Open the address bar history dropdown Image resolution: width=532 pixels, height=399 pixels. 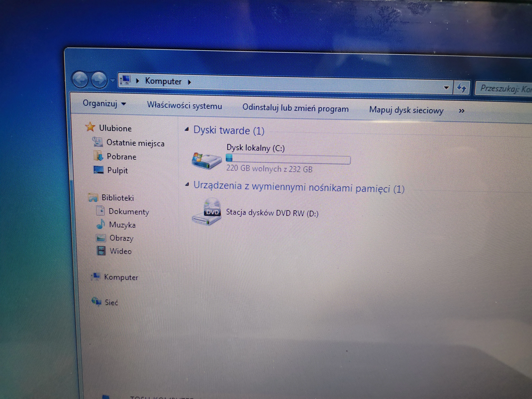(446, 88)
